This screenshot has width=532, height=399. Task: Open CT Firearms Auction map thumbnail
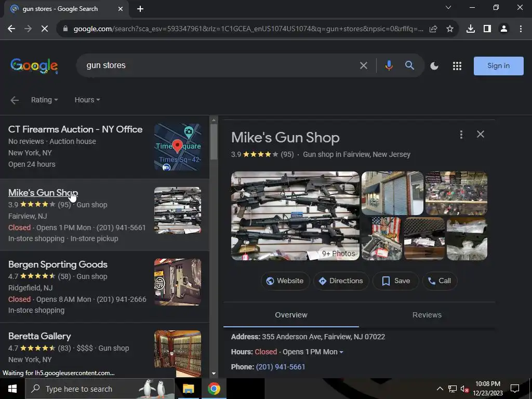tap(178, 147)
